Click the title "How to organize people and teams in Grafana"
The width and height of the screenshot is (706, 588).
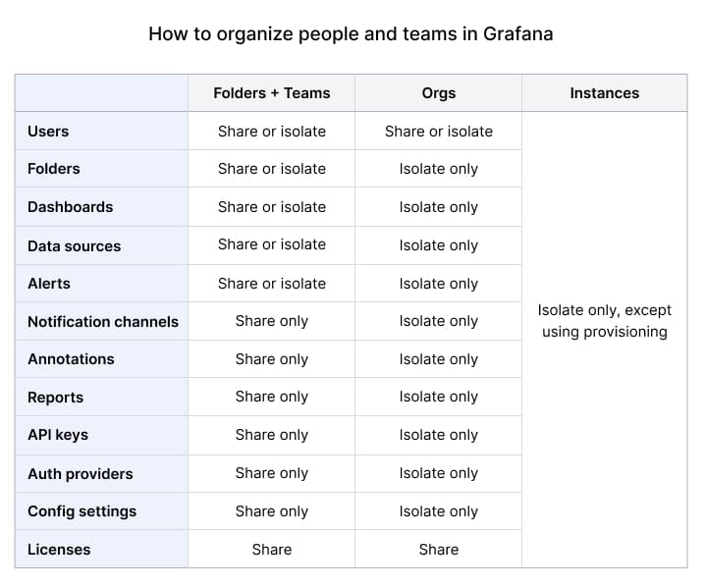point(351,33)
